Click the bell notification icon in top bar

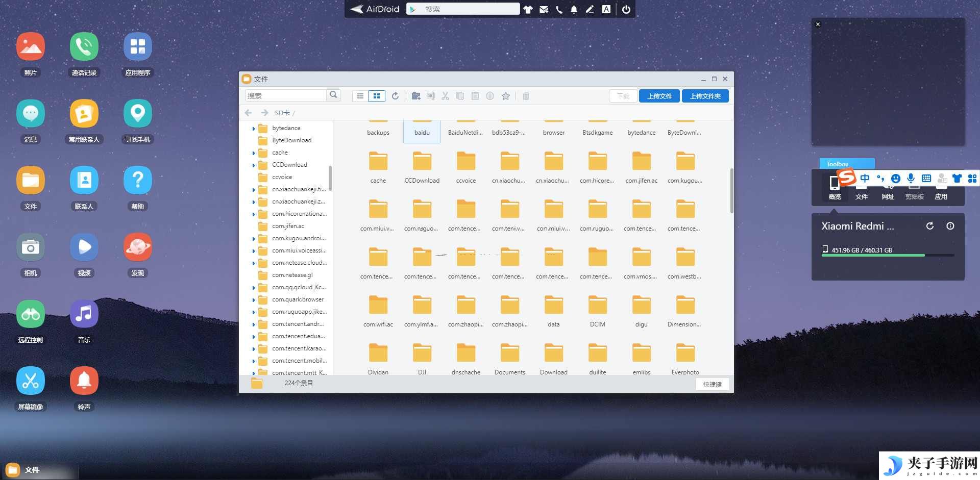(x=574, y=9)
